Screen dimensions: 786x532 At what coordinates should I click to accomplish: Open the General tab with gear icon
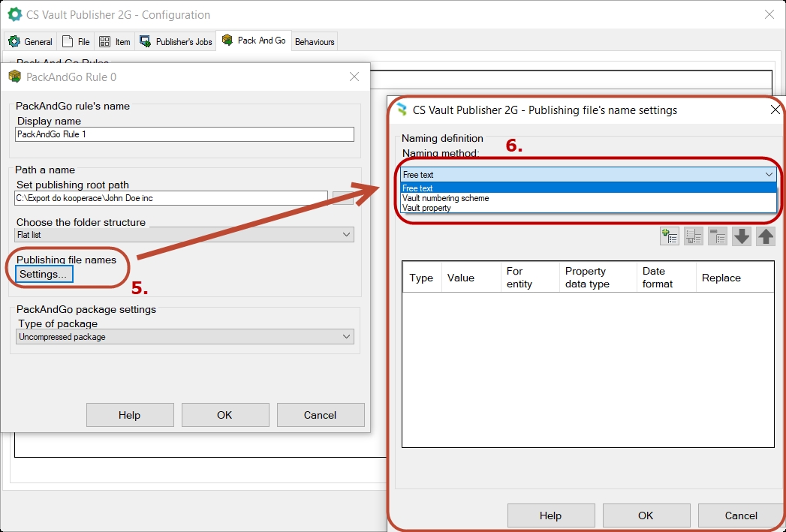point(30,42)
